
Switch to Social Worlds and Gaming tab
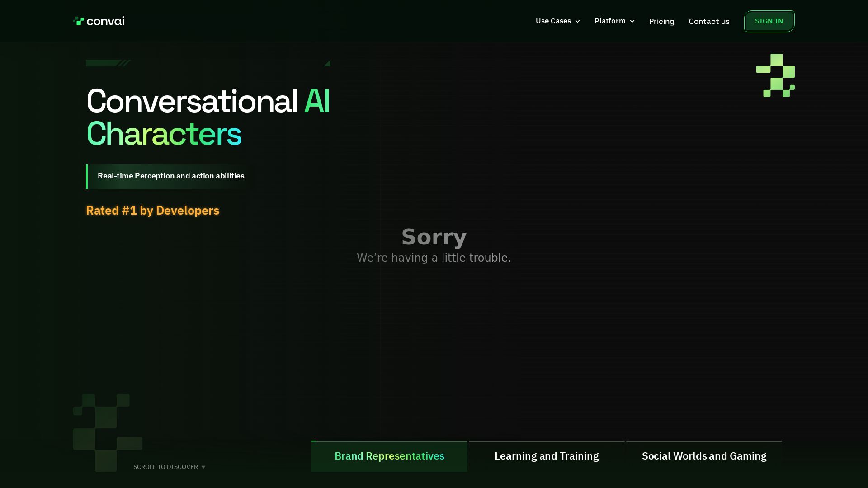click(704, 456)
